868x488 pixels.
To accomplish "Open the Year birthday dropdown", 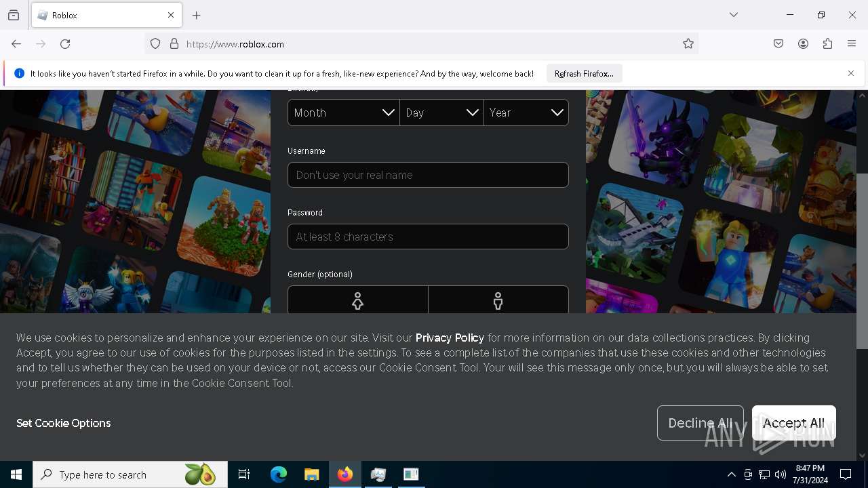I will click(526, 113).
